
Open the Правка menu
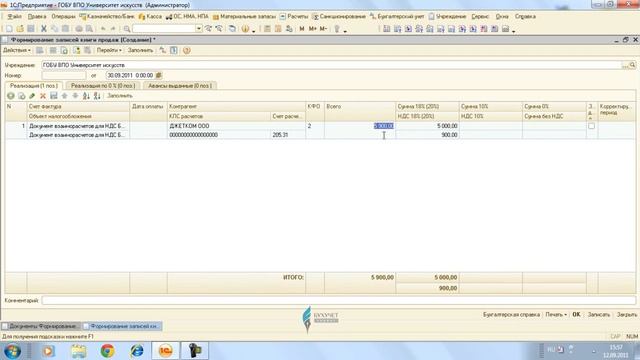(x=37, y=17)
